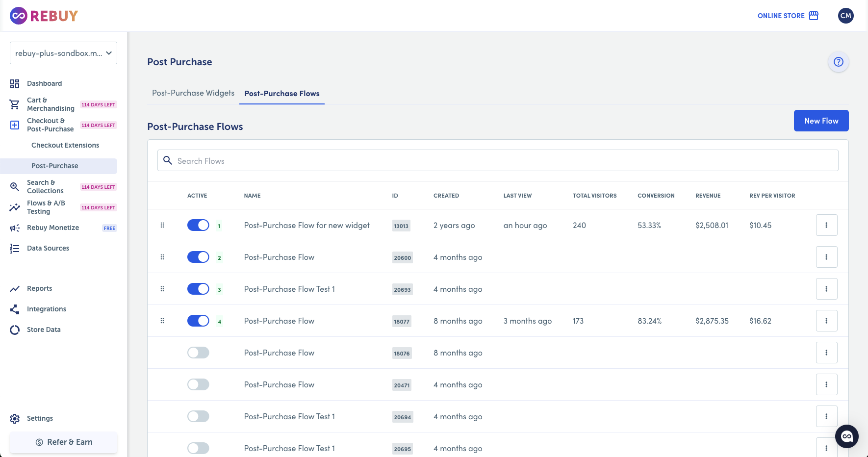Open the three-dot menu for flow 18077
Screen dimensions: 868x457
827,321
